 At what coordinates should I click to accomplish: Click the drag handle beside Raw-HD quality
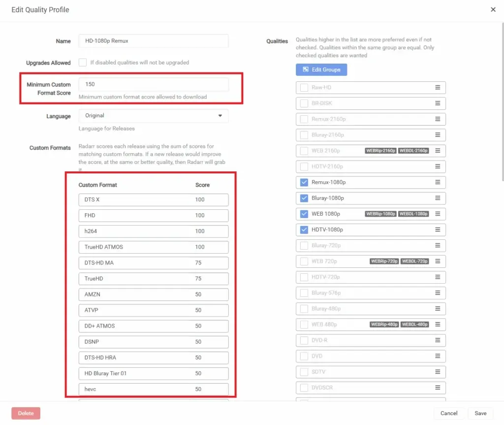pyautogui.click(x=439, y=87)
